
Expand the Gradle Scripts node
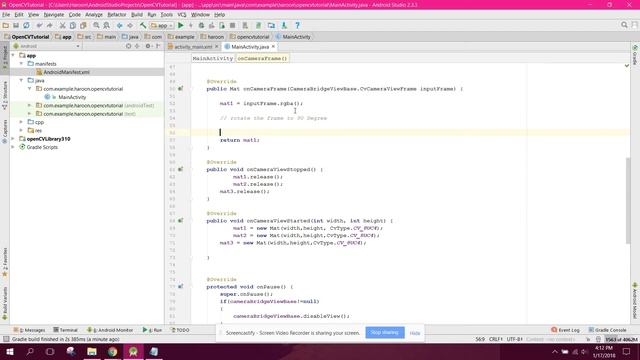pyautogui.click(x=13, y=147)
